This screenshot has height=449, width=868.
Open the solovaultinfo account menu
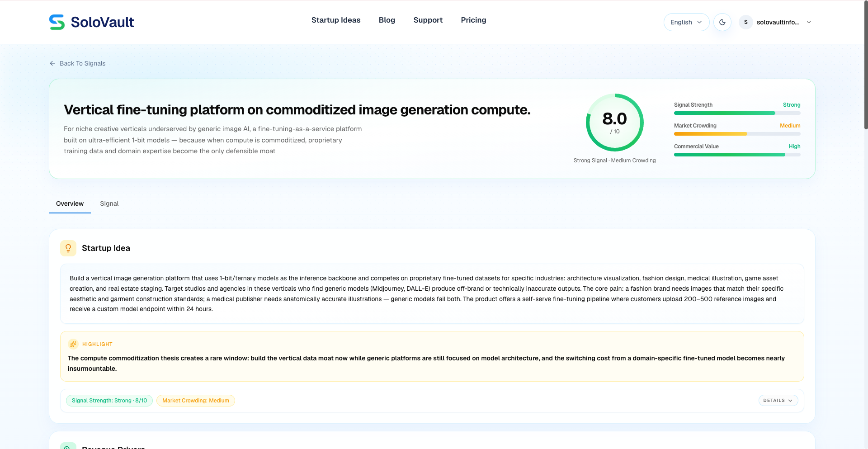click(775, 22)
